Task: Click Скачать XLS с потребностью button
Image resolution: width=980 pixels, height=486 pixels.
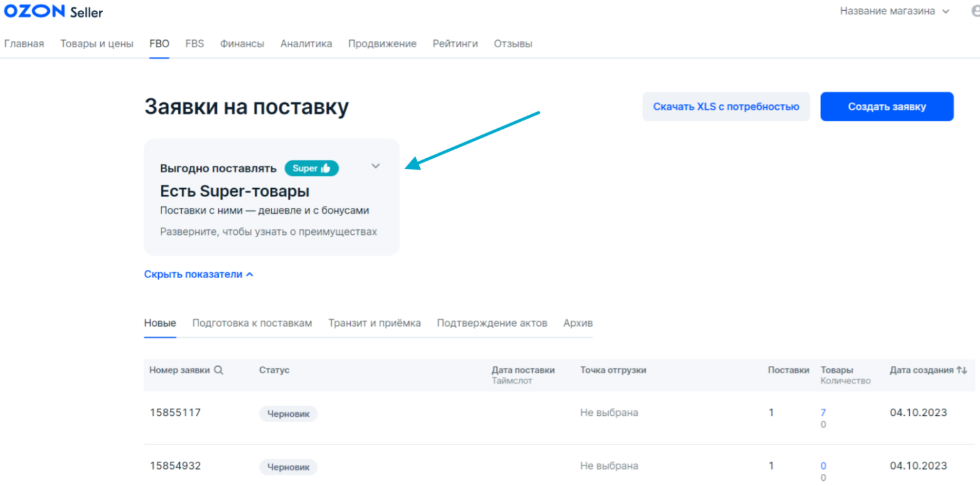Action: 725,107
